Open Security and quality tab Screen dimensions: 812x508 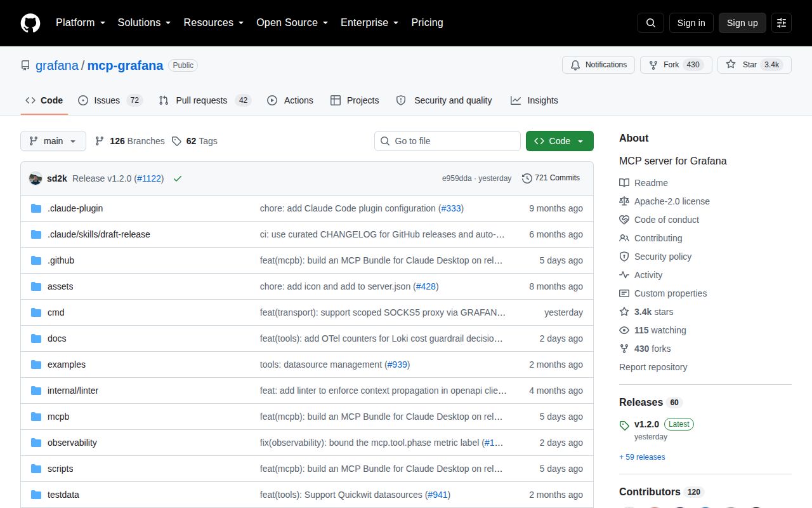coord(444,100)
